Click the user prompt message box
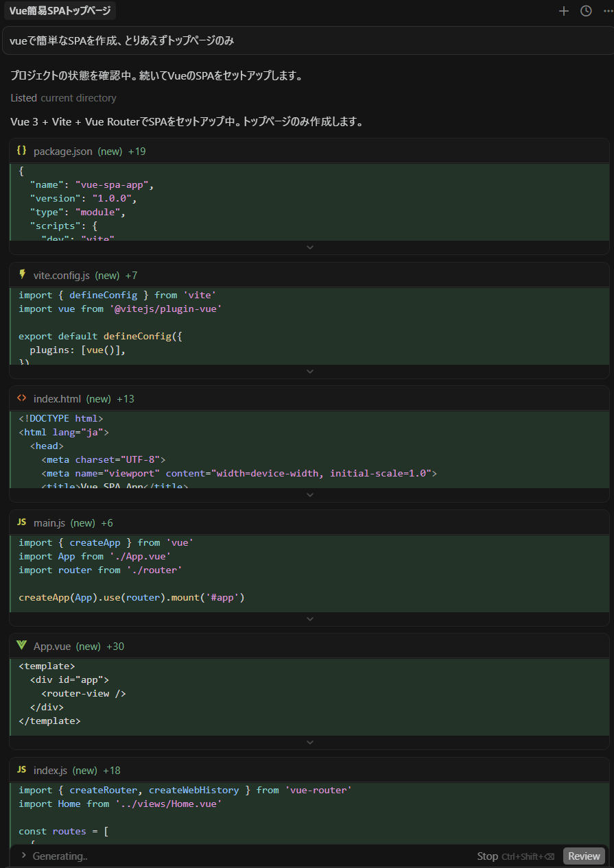Image resolution: width=614 pixels, height=868 pixels. tap(307, 40)
